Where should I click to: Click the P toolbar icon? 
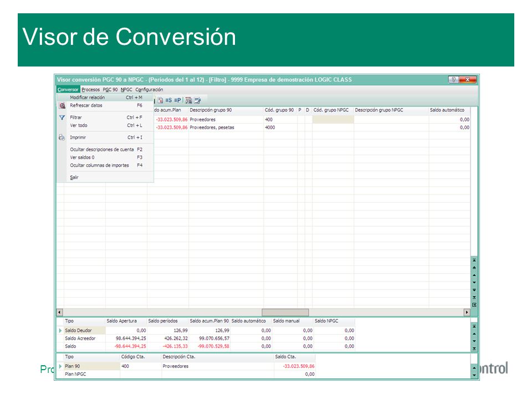177,100
